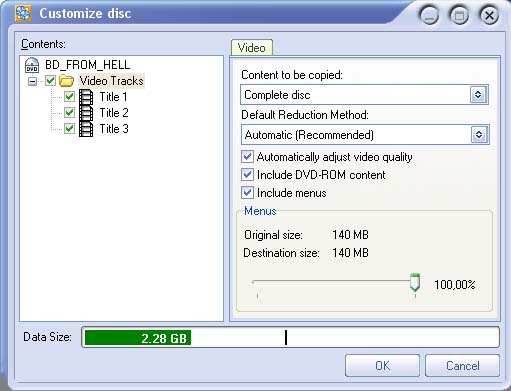
Task: Maximize the Customize disc window
Action: 459,15
